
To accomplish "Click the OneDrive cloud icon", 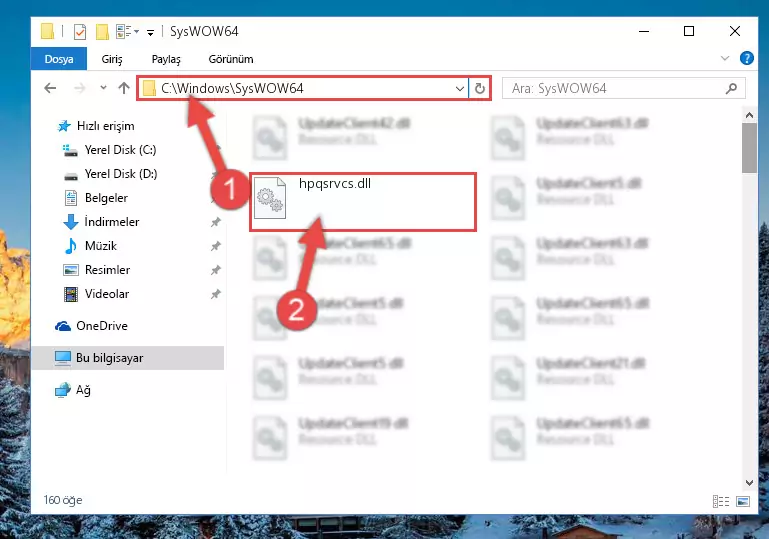I will pos(63,326).
